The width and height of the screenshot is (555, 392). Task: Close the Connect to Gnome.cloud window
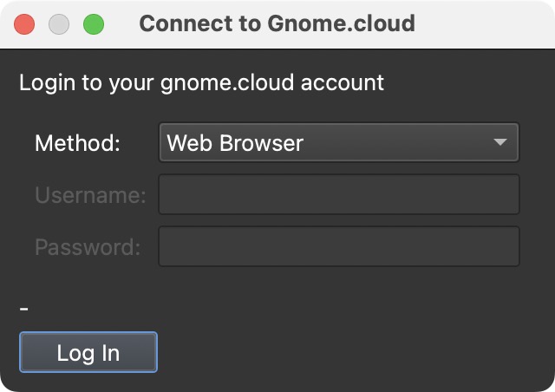[x=24, y=24]
